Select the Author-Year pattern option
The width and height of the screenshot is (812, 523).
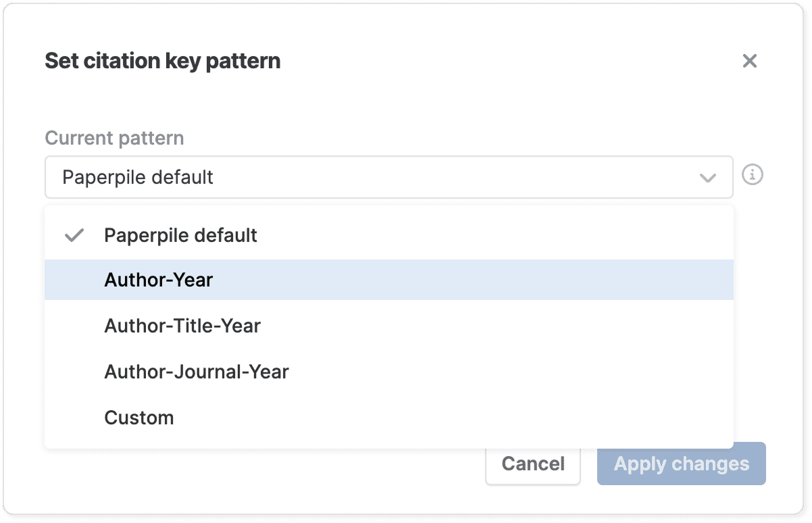coord(158,280)
